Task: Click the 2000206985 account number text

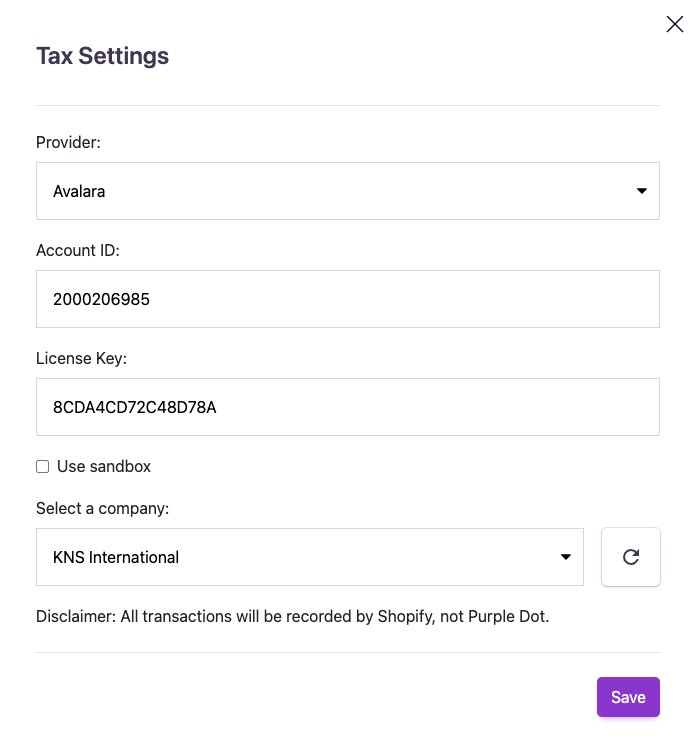Action: (102, 299)
